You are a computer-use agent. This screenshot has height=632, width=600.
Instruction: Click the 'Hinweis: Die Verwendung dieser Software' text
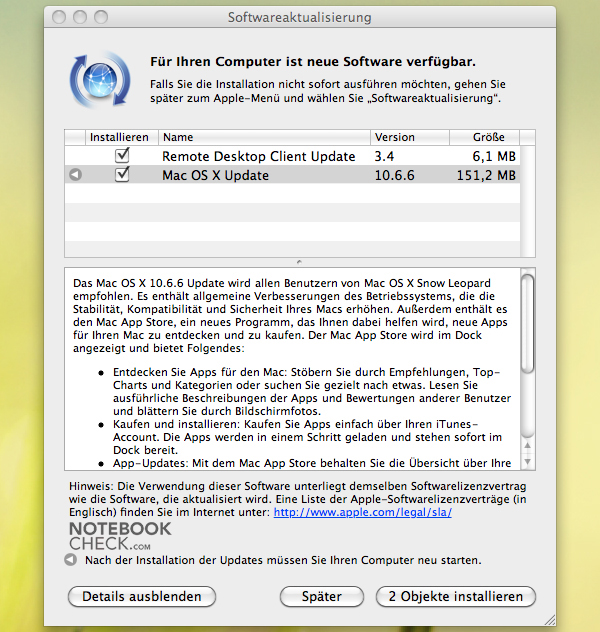[x=298, y=499]
